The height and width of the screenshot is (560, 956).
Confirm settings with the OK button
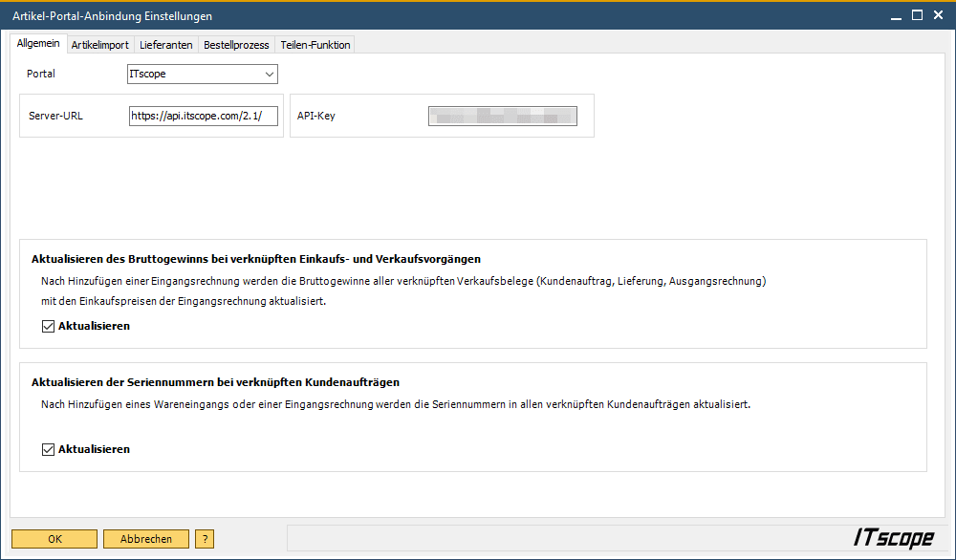click(x=54, y=539)
